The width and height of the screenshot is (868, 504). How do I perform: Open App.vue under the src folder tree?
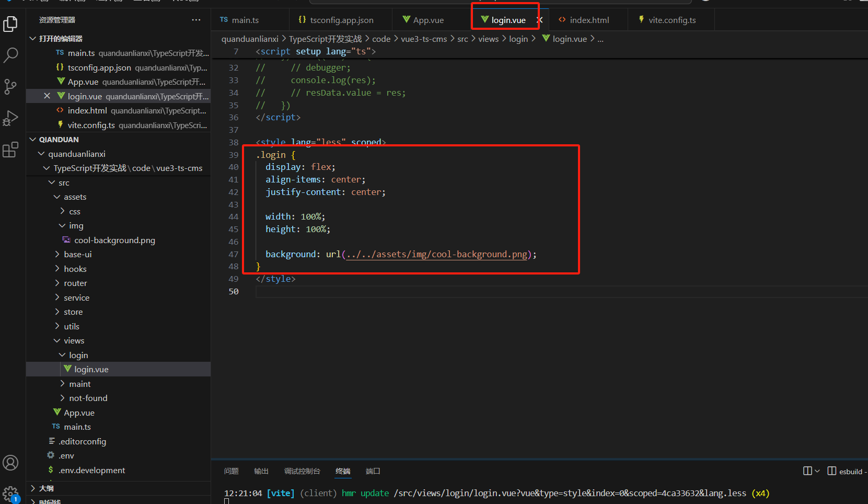79,413
